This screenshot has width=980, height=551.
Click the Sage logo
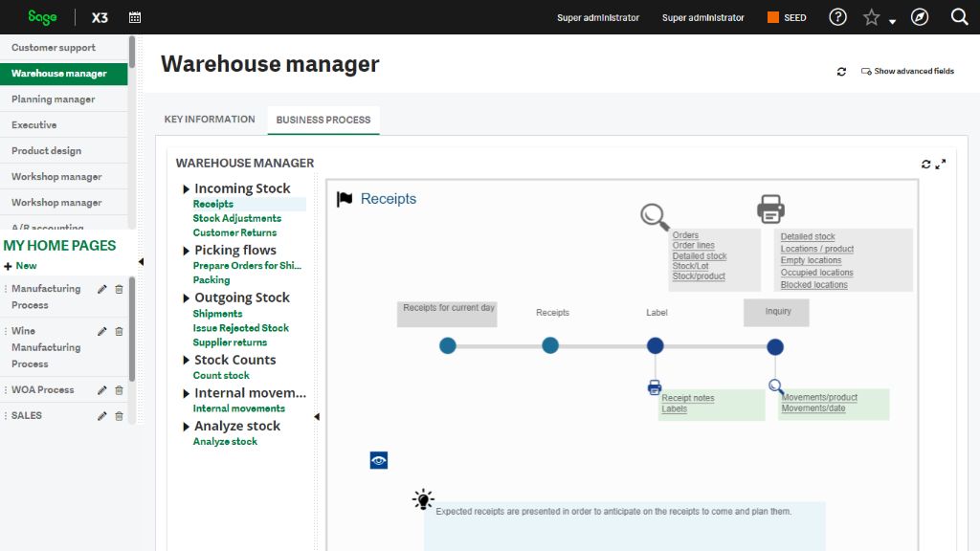pyautogui.click(x=42, y=17)
